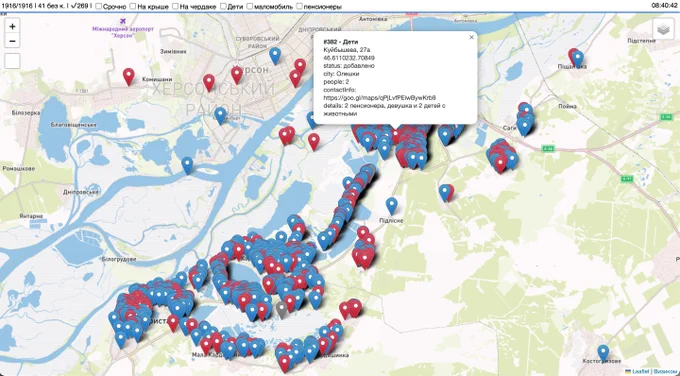
Task: Zoom out with the minus button
Action: [x=12, y=41]
